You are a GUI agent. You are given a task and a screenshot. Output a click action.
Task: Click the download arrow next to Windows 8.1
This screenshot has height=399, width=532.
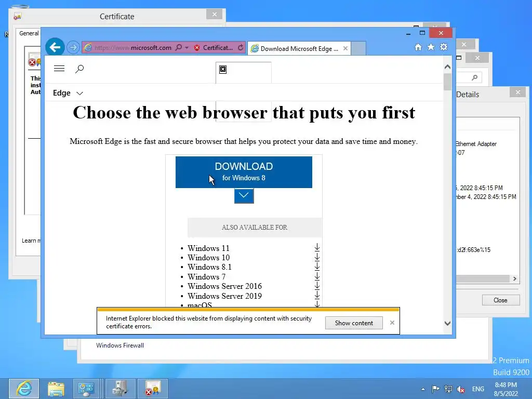point(317,267)
